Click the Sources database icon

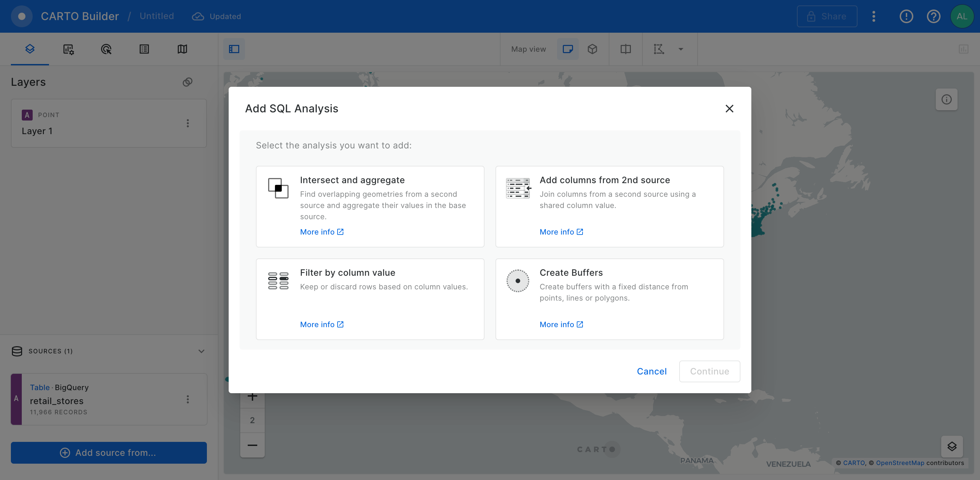pyautogui.click(x=17, y=351)
